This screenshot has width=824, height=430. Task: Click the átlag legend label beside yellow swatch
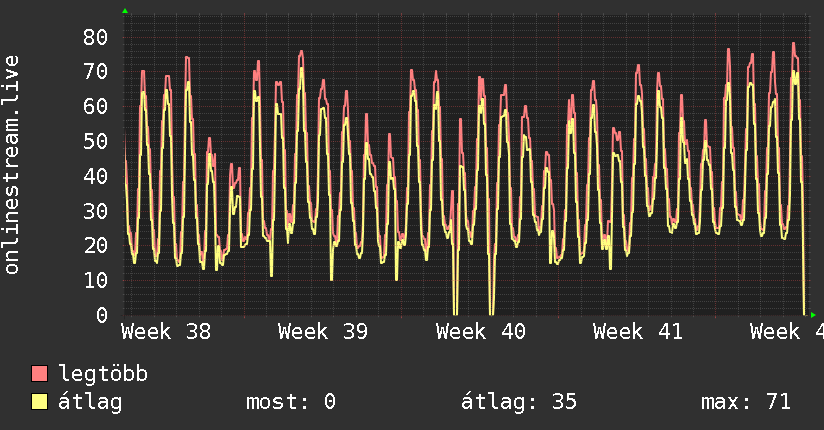[x=90, y=402]
